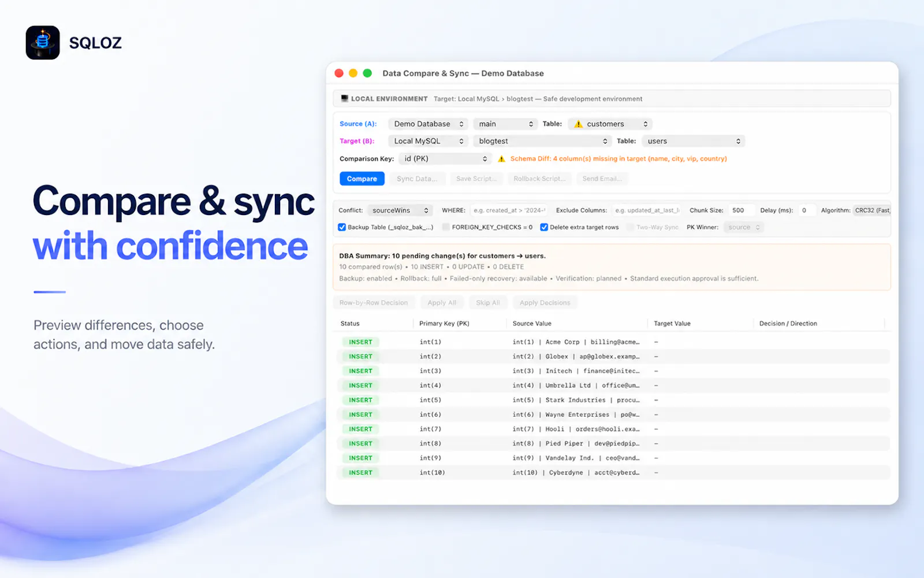Image resolution: width=924 pixels, height=578 pixels.
Task: Open the Algorithm CRC32 dropdown
Action: click(871, 210)
